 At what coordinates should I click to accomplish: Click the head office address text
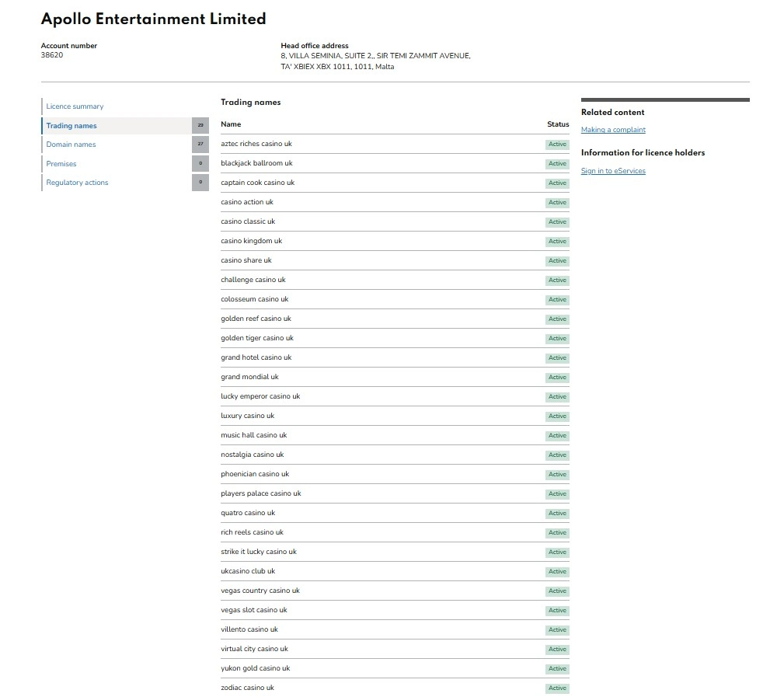pos(375,61)
